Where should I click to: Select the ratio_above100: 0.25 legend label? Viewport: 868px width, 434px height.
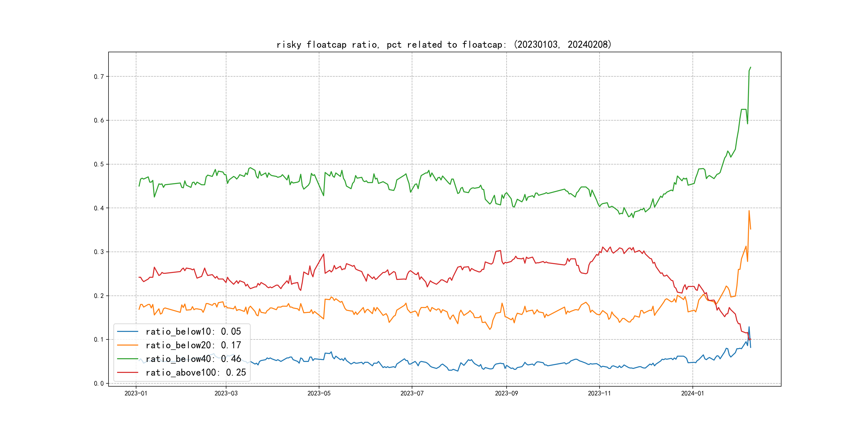pos(196,372)
